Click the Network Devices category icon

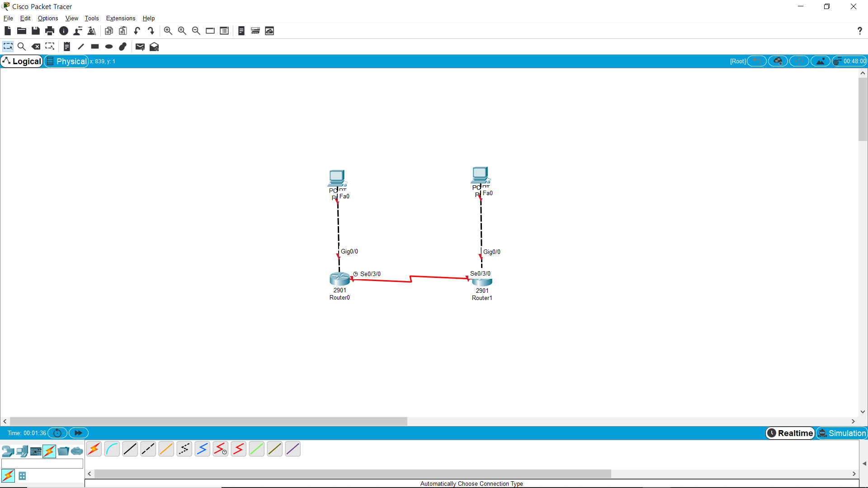point(8,451)
